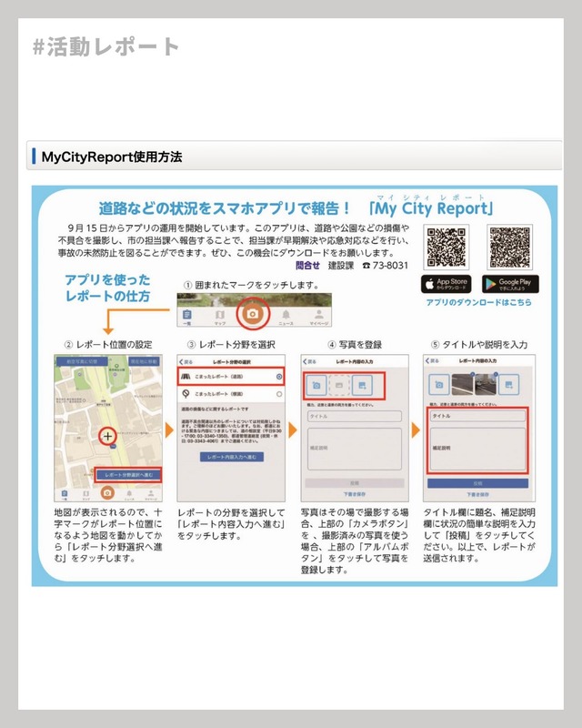
Task: Click the タイトル field in step 5
Action: [476, 416]
